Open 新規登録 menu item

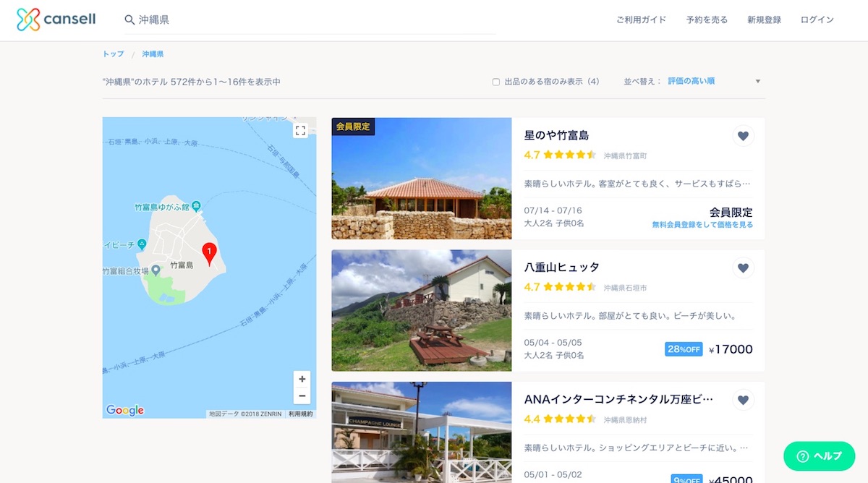point(764,20)
